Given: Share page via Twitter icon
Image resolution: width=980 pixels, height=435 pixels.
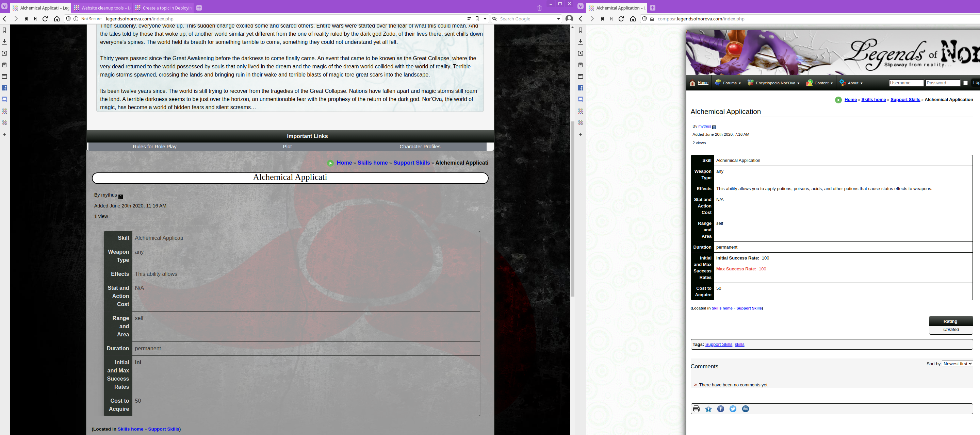Looking at the screenshot, I should [x=733, y=409].
